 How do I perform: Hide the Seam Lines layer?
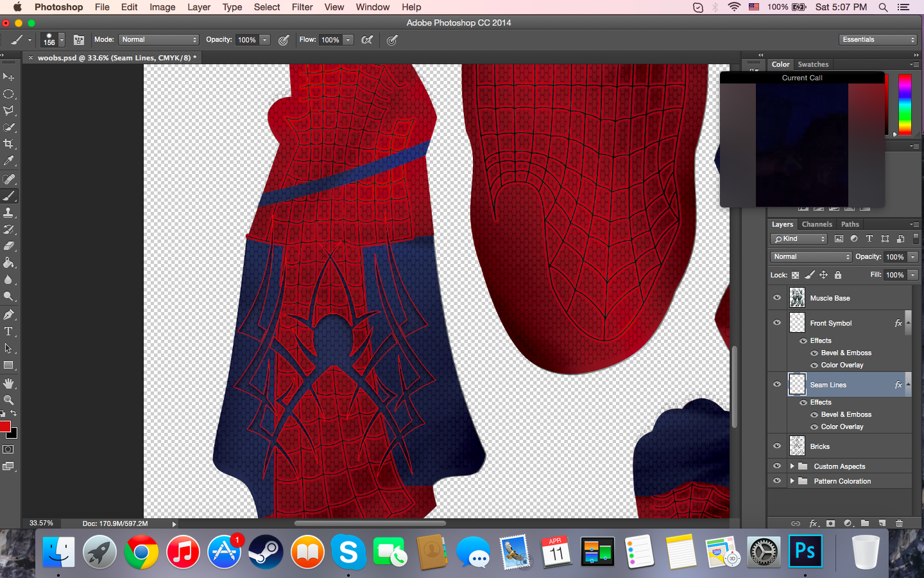(x=777, y=385)
